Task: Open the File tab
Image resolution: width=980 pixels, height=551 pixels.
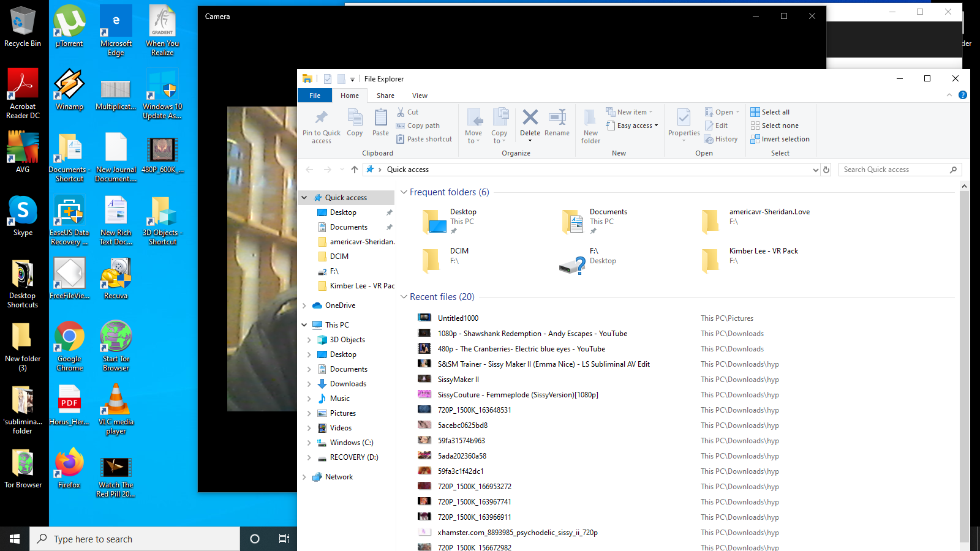Action: click(x=315, y=96)
